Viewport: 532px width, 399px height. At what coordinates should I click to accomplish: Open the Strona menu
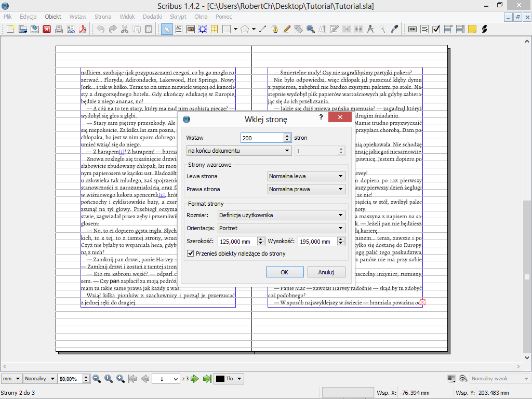point(103,17)
